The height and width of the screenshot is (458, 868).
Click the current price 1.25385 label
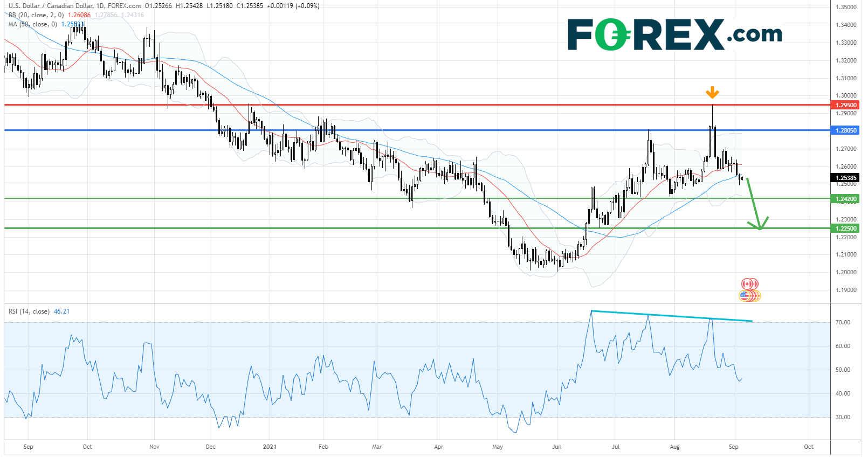pos(846,178)
